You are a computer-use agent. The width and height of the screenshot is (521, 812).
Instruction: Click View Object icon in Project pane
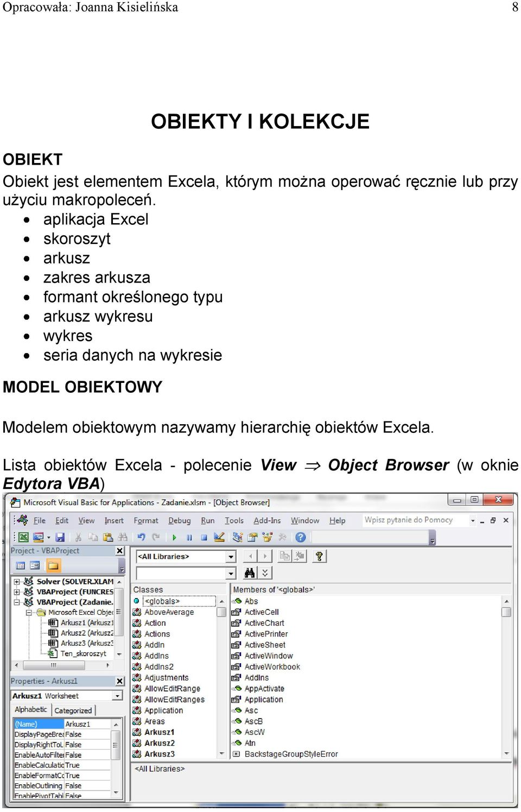point(35,565)
